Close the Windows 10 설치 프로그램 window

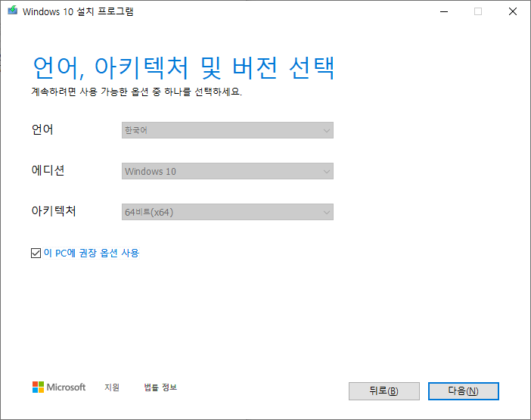pos(513,11)
